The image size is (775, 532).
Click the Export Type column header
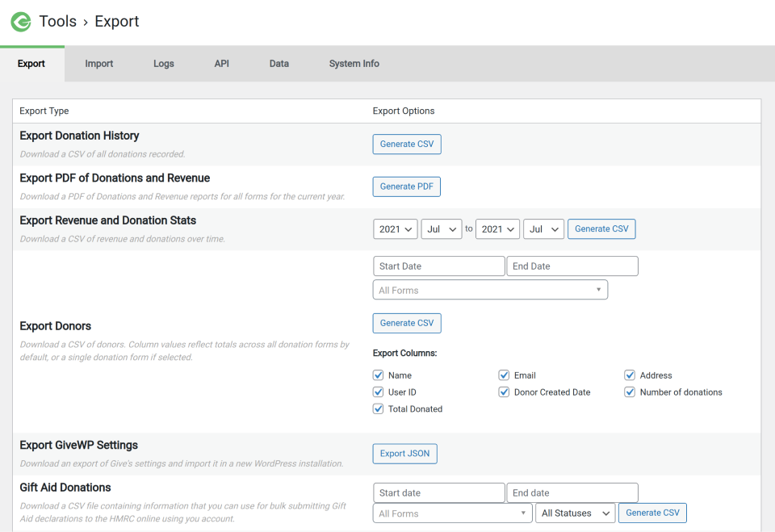pyautogui.click(x=44, y=111)
